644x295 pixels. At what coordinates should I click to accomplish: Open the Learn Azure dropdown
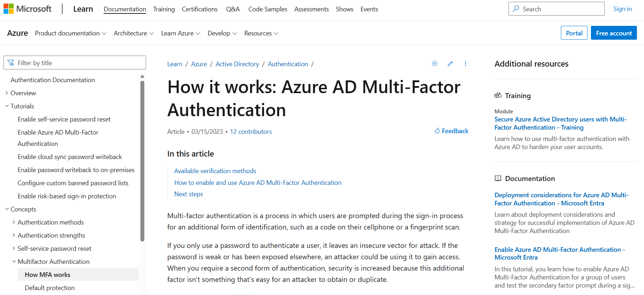click(181, 33)
